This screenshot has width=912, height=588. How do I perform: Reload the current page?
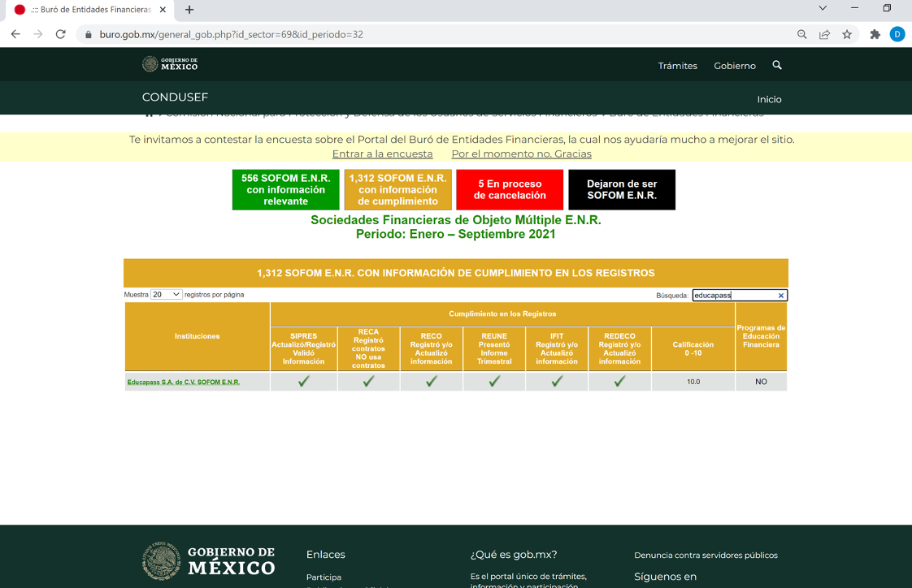(x=60, y=34)
